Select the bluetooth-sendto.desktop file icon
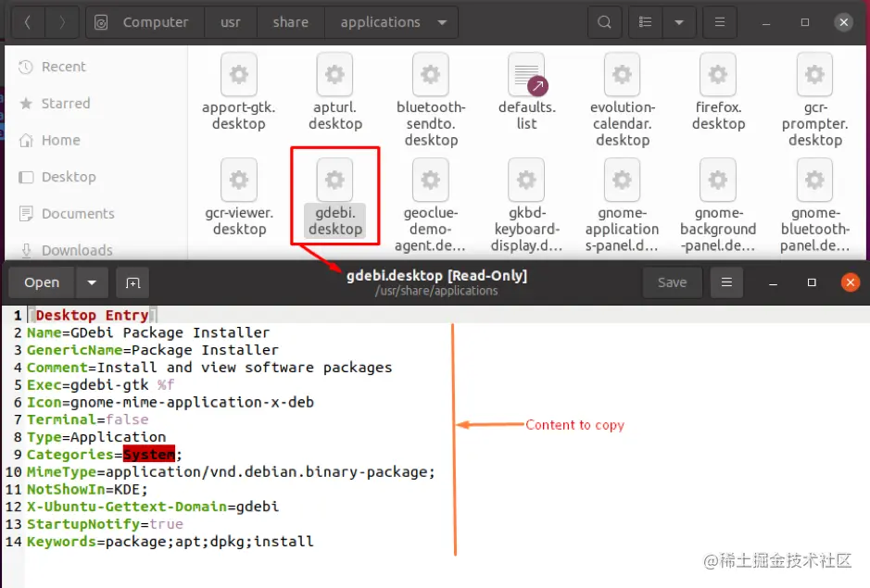The width and height of the screenshot is (870, 588). pyautogui.click(x=431, y=74)
